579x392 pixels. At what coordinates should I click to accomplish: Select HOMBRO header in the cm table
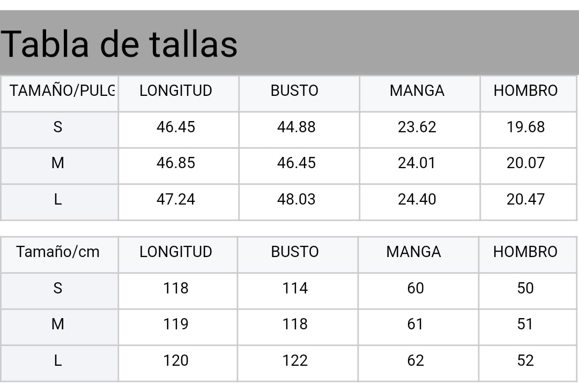point(525,252)
